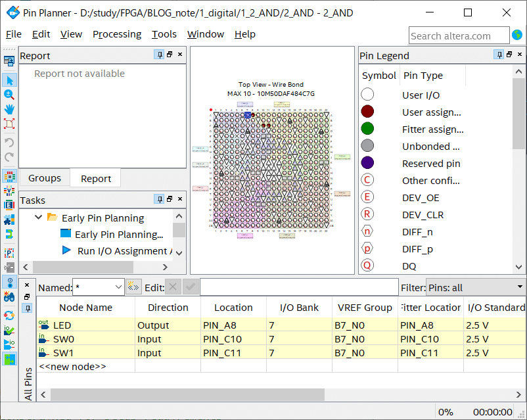Click the Reserved pin purple legend swatch
The height and width of the screenshot is (420, 527).
point(367,163)
